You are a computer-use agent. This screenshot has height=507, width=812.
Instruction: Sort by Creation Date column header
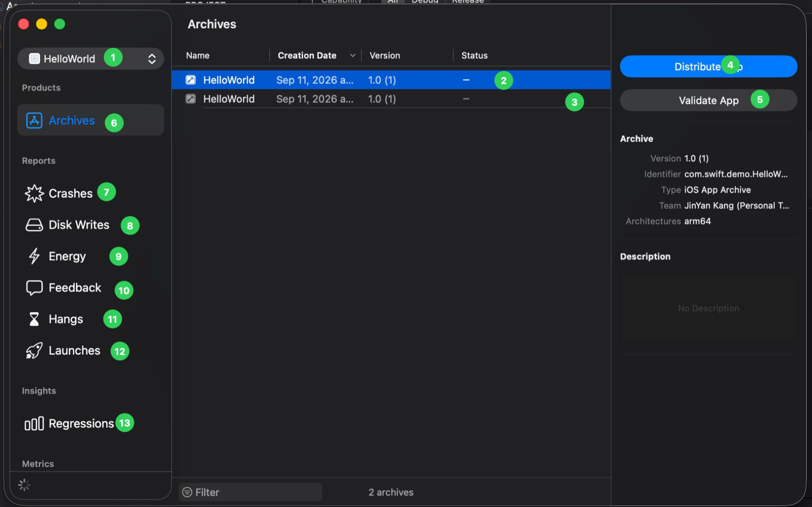coord(307,55)
